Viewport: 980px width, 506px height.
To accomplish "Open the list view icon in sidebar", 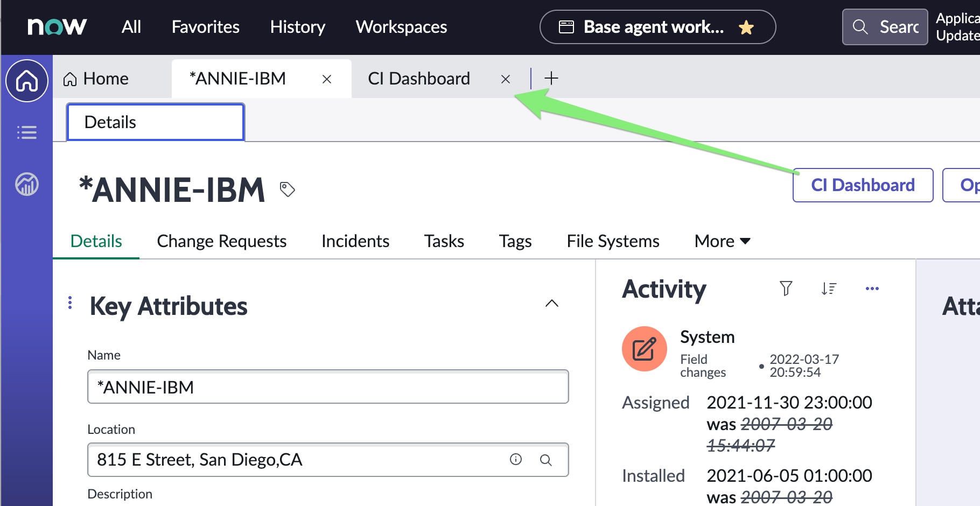I will pos(27,132).
